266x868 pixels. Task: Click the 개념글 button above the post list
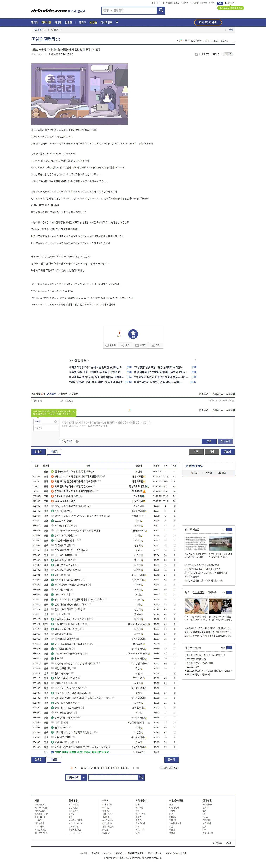click(x=54, y=451)
